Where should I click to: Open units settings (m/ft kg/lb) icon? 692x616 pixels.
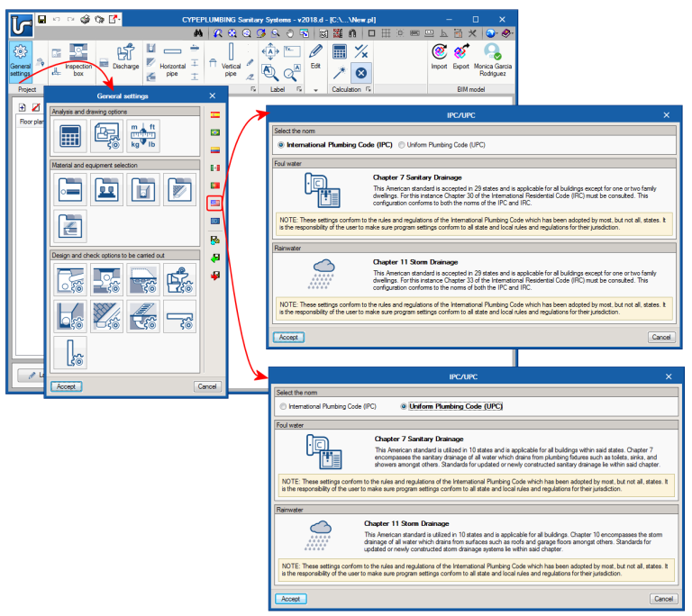pyautogui.click(x=143, y=135)
